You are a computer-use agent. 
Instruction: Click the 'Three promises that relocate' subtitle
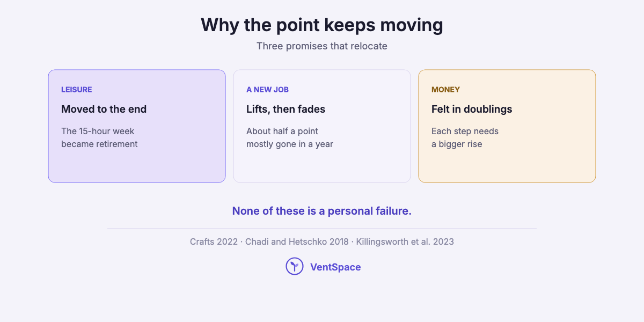click(x=322, y=46)
